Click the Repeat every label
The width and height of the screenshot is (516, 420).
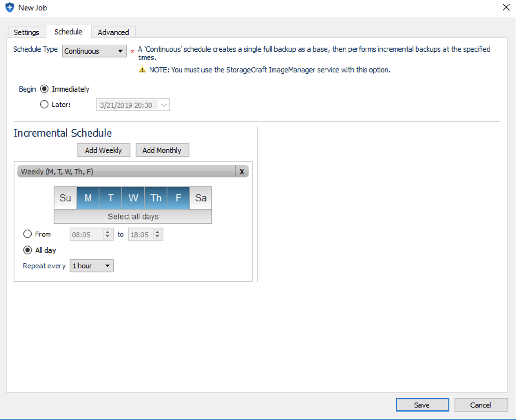pyautogui.click(x=44, y=266)
